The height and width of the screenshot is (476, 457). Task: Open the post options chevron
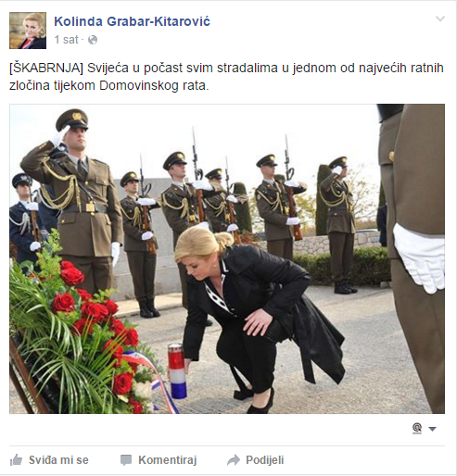coord(440,19)
